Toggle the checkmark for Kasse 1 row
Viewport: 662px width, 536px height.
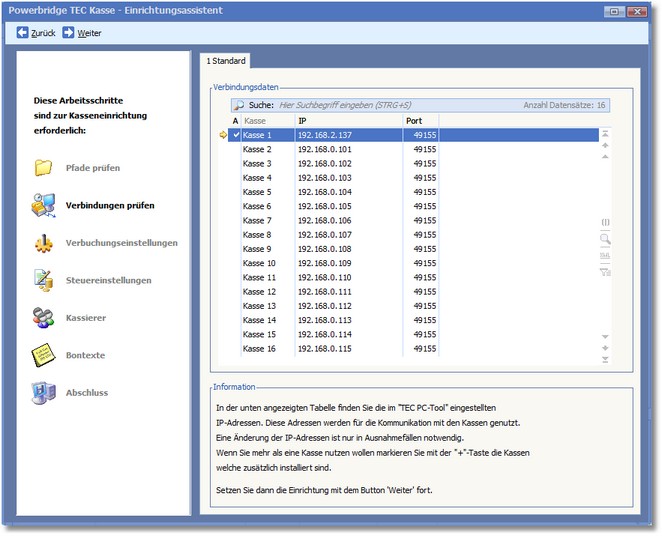pyautogui.click(x=236, y=135)
